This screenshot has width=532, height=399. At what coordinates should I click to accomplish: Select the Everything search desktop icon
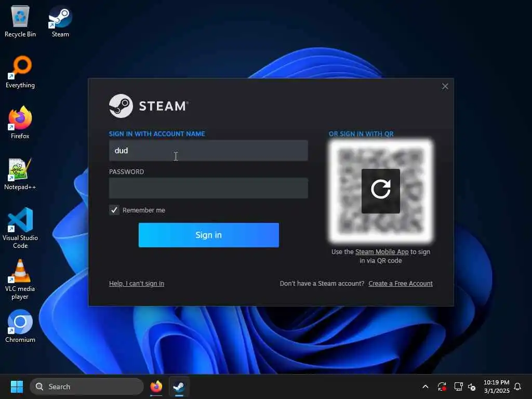[x=20, y=72]
